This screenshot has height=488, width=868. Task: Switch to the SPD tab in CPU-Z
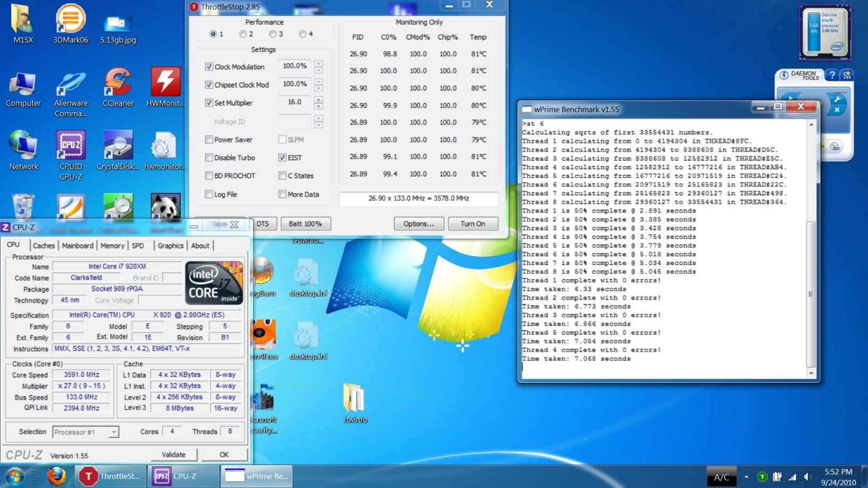pos(138,246)
